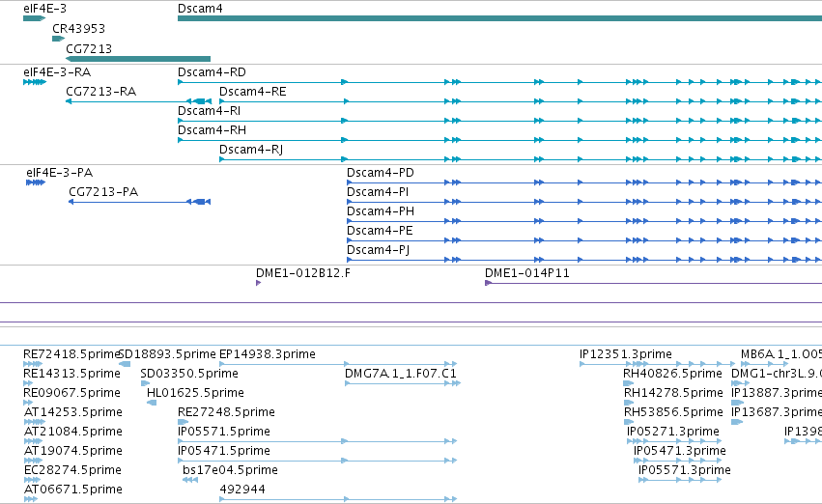This screenshot has width=822, height=504.
Task: Select the MB6A.1_1 EST label
Action: pos(781,354)
